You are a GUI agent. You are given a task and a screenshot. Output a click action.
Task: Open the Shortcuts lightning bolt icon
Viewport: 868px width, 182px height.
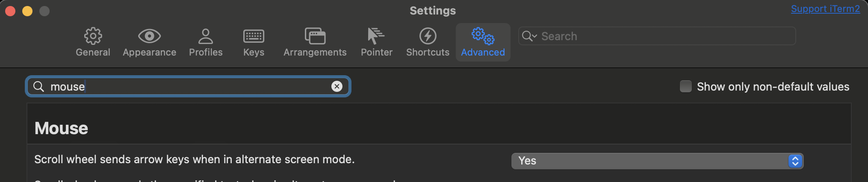coord(428,36)
